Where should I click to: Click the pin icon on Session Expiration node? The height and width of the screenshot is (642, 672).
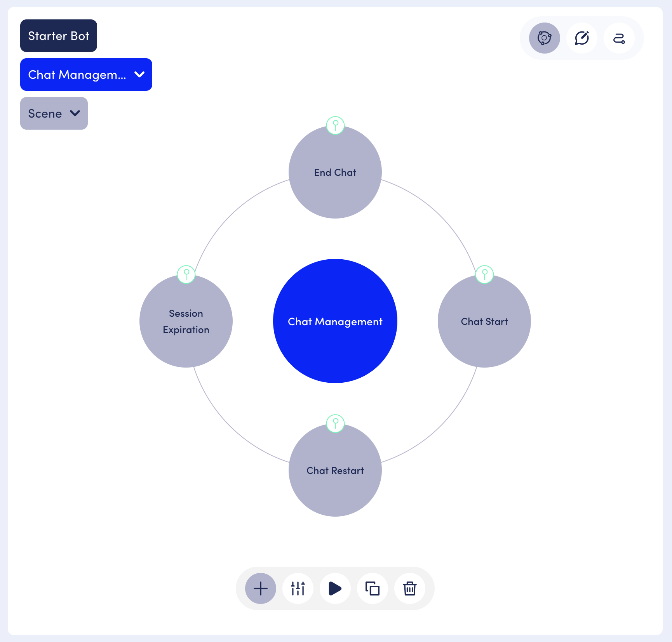186,274
